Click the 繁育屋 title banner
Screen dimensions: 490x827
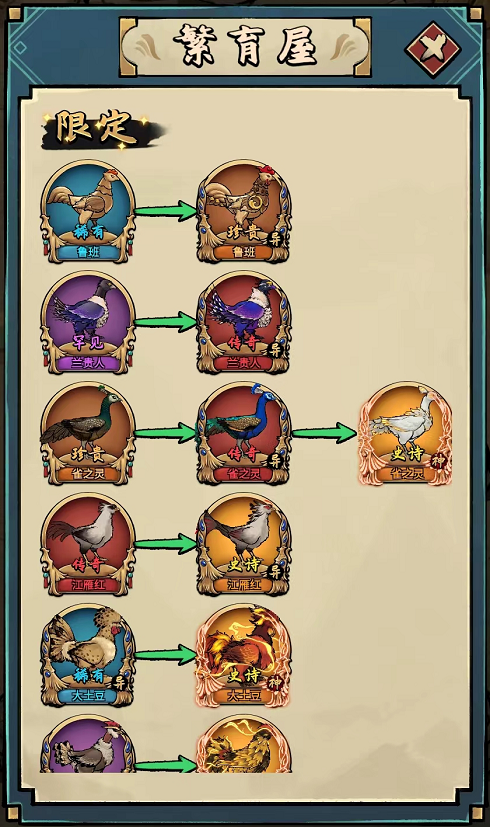[x=246, y=46]
